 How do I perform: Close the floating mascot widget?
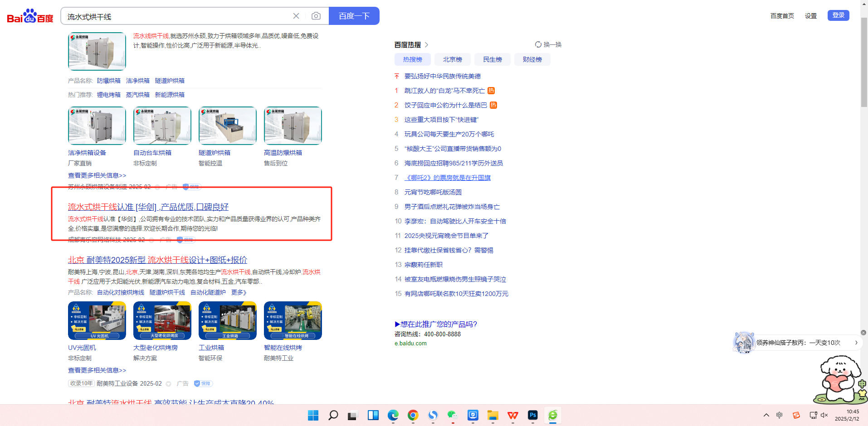[x=863, y=333]
